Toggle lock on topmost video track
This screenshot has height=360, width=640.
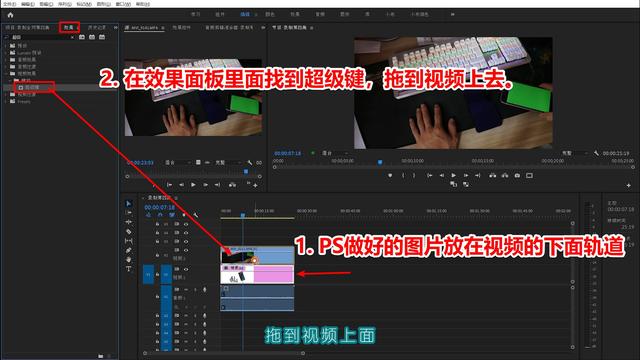157,224
